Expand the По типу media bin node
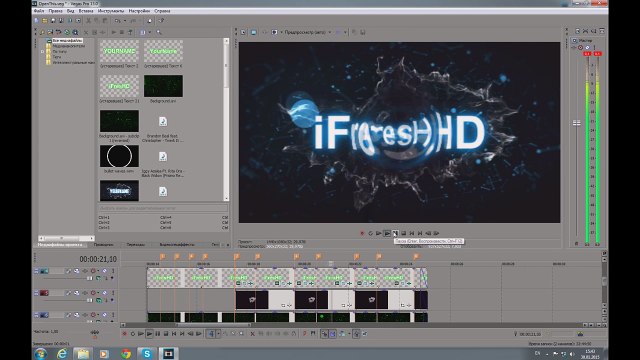The width and height of the screenshot is (640, 360). [x=42, y=51]
